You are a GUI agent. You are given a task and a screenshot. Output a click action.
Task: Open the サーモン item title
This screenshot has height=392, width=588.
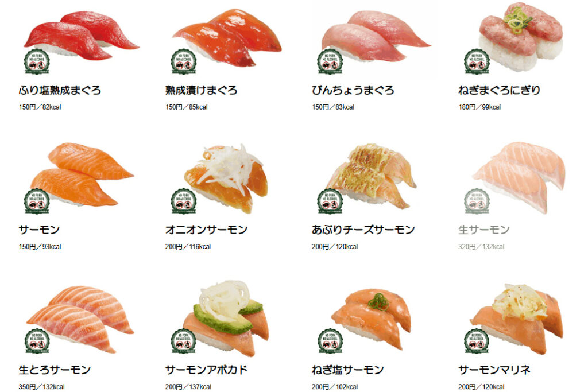(x=40, y=230)
